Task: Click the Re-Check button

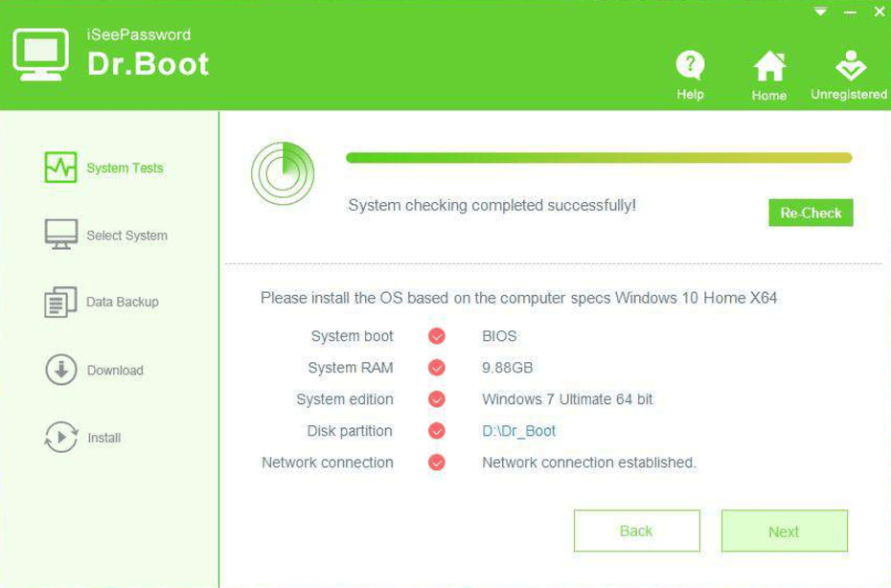Action: click(x=811, y=213)
